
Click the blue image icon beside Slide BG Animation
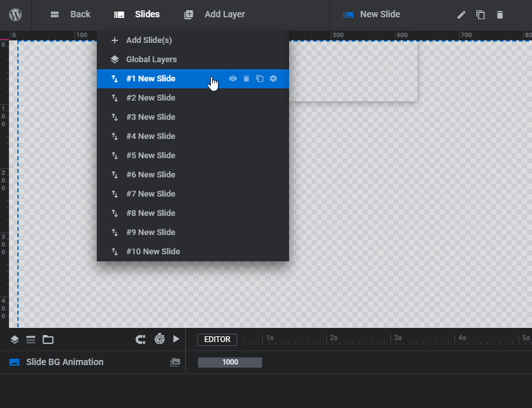14,363
